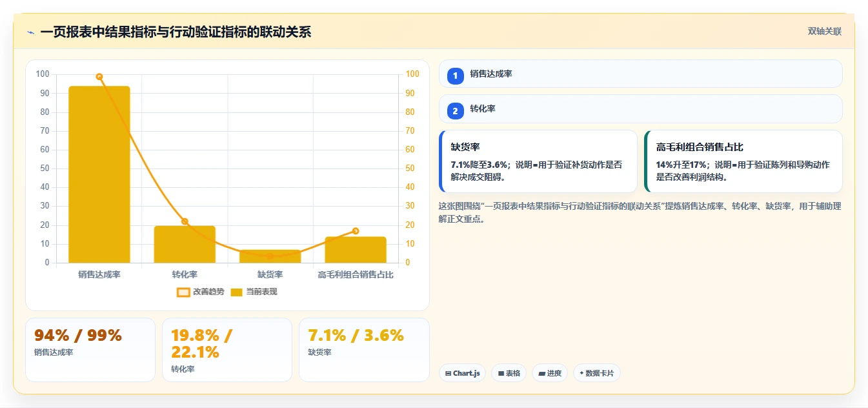Click the Chart.js tag
The width and height of the screenshot is (868, 408).
pyautogui.click(x=462, y=373)
